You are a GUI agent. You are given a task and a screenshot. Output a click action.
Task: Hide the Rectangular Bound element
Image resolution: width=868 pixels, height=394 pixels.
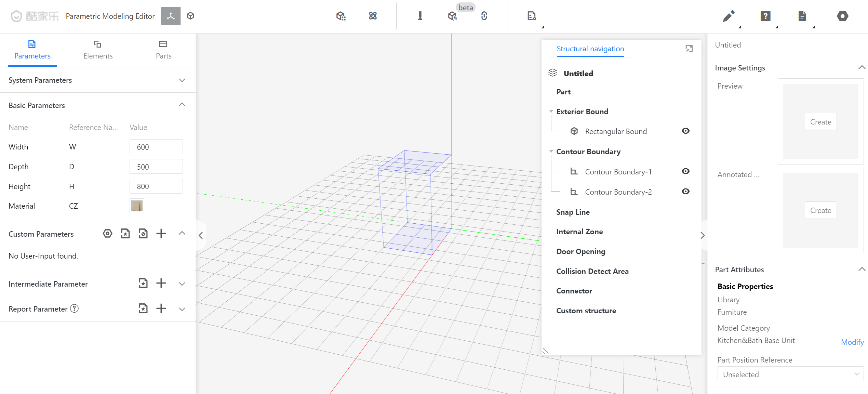click(685, 131)
